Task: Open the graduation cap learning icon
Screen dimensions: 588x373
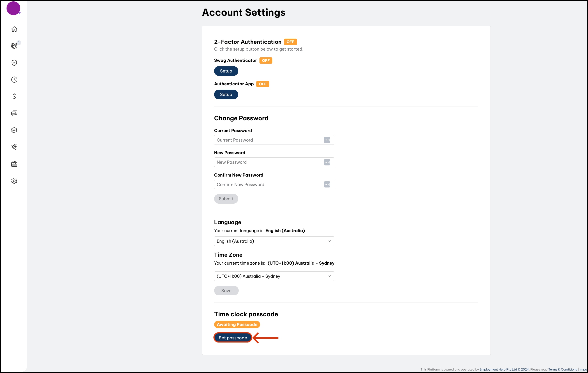Action: point(14,130)
